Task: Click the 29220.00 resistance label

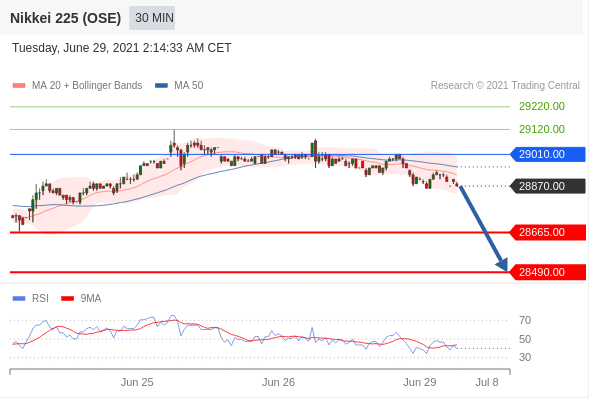Action: 541,106
